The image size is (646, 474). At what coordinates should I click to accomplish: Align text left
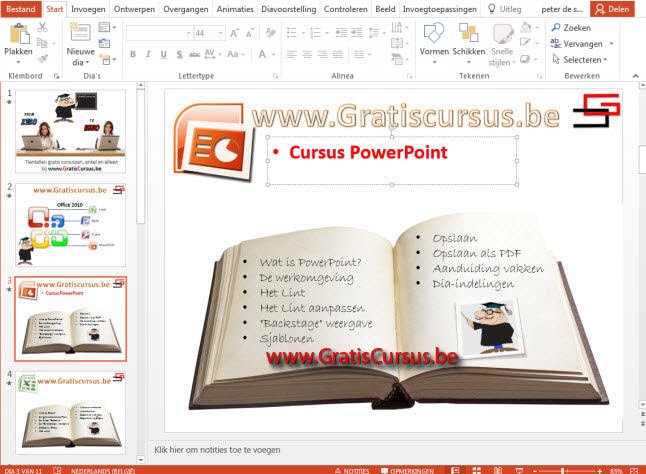coord(292,54)
